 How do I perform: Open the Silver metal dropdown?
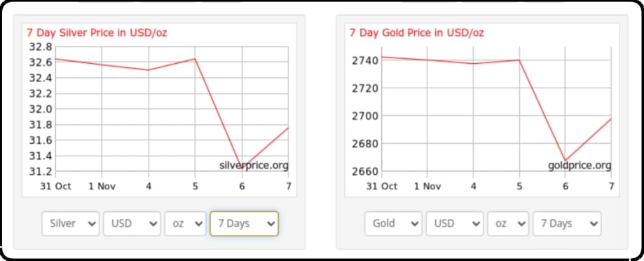coord(71,224)
